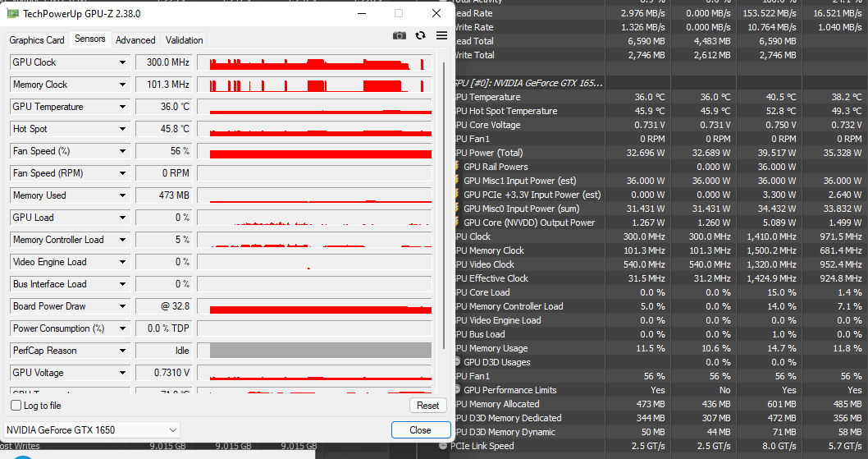
Task: Open the Fan Speed (RPM) dropdown
Action: pos(122,173)
